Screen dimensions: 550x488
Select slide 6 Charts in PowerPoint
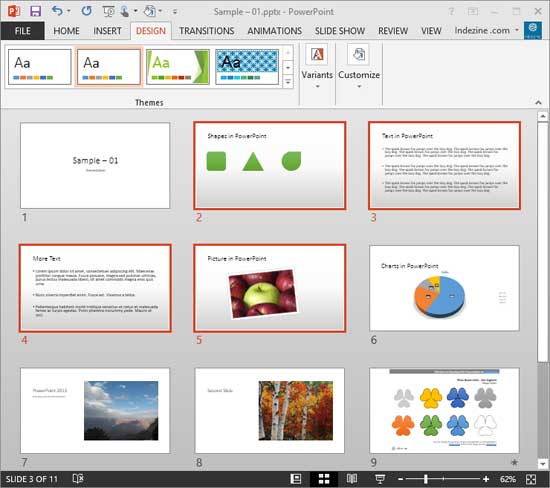click(444, 288)
